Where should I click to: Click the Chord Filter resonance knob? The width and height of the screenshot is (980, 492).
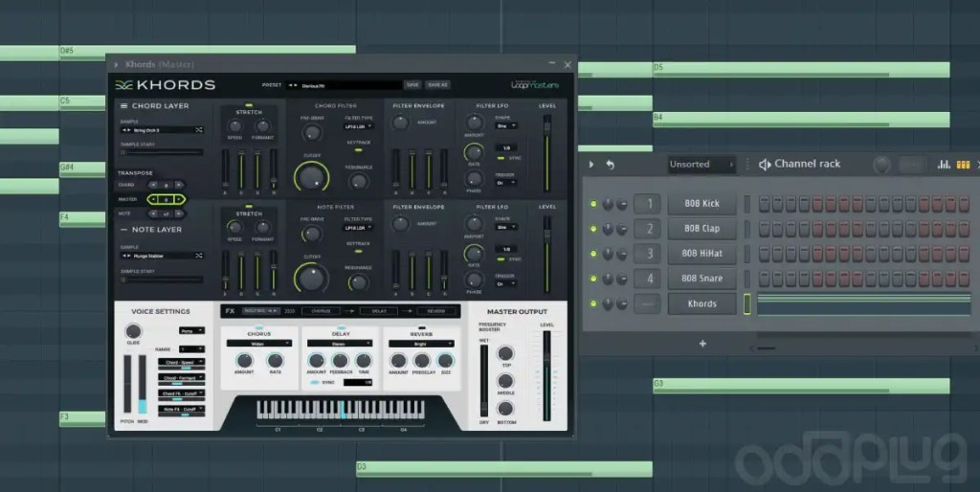(358, 181)
